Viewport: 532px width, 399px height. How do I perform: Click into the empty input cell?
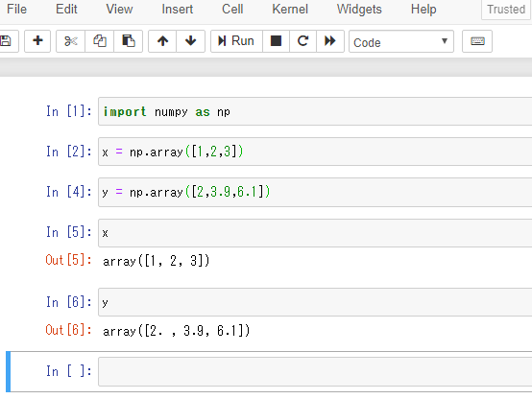point(315,372)
